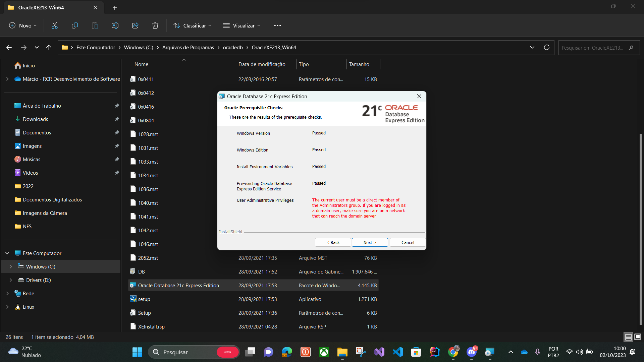Expand the Márcio OneDrive tree node
Image resolution: width=644 pixels, height=362 pixels.
coord(7,79)
